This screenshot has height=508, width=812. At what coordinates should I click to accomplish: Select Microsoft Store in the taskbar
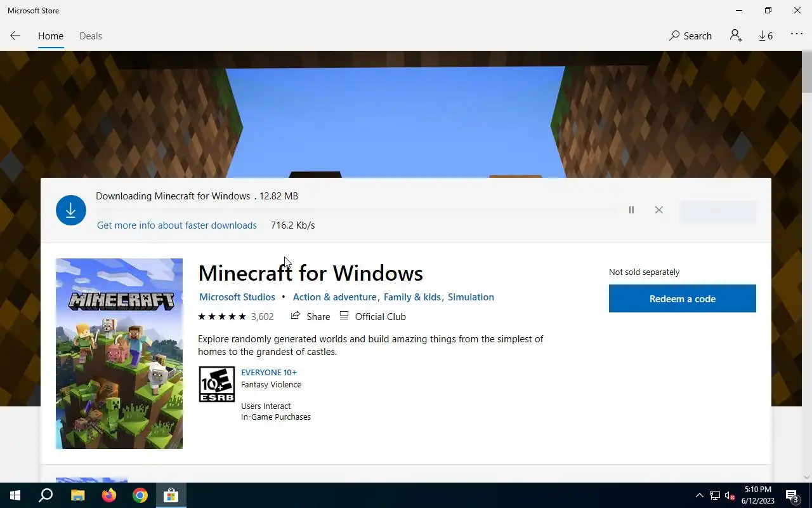click(171, 495)
